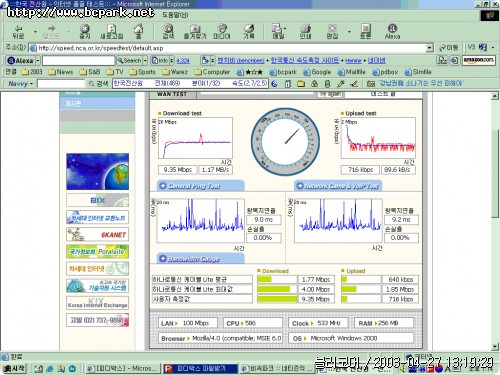
Task: Open the Alexa logo dropdown arrow
Action: [38, 61]
